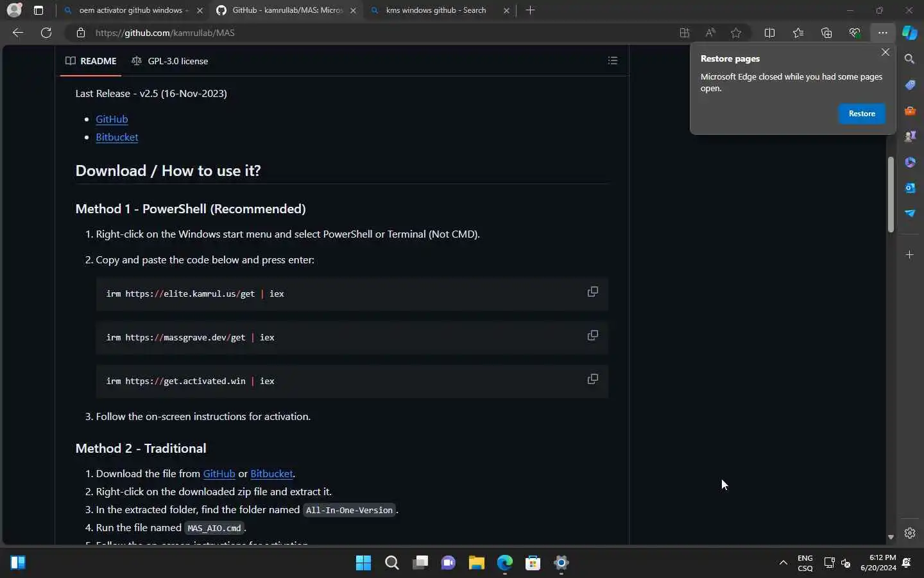Screen dimensions: 924x578
Task: Click Restore in Restore pages popup
Action: 862,114
